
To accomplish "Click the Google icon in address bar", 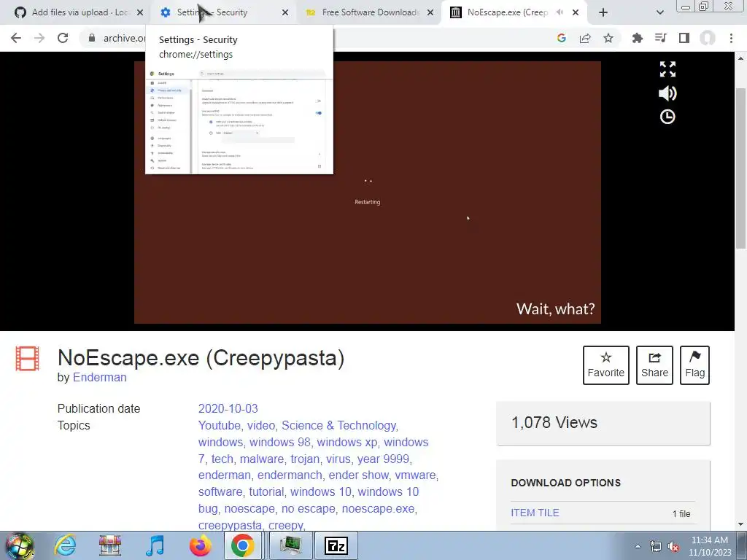I will [561, 38].
